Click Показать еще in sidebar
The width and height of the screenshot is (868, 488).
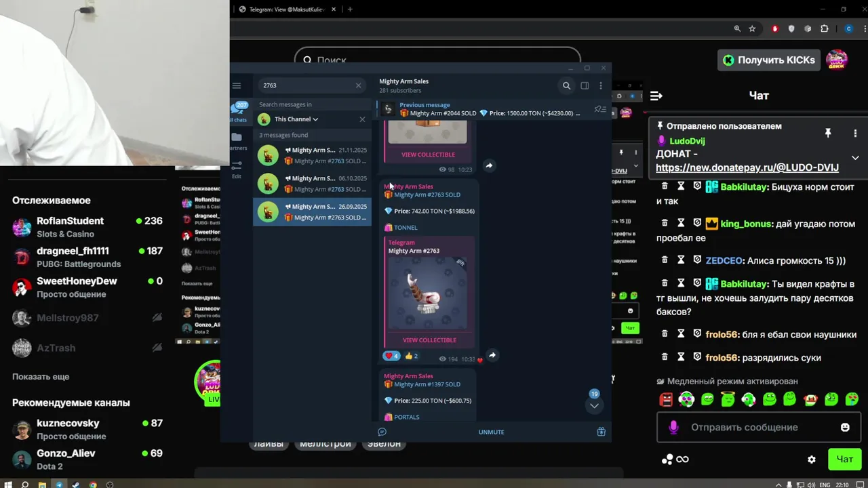pos(41,377)
